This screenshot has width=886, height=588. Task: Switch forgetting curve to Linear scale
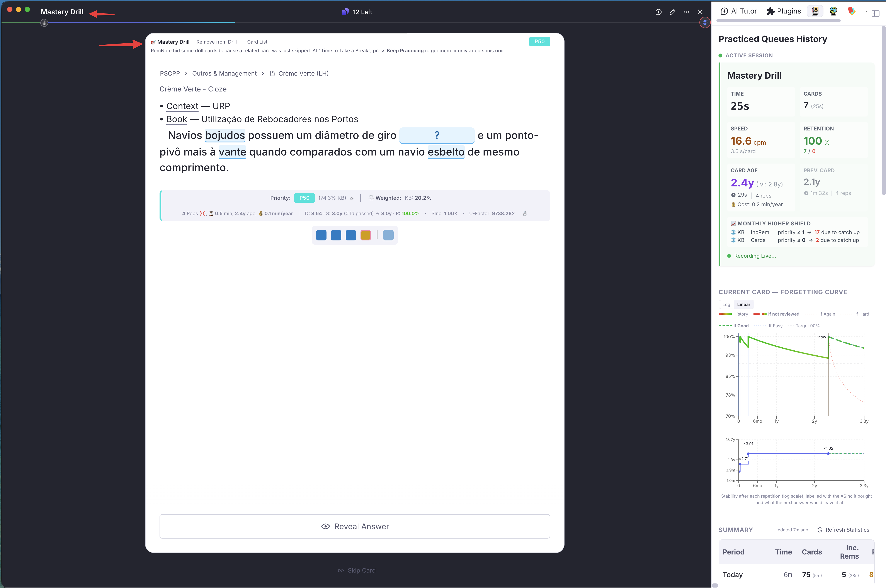tap(743, 304)
